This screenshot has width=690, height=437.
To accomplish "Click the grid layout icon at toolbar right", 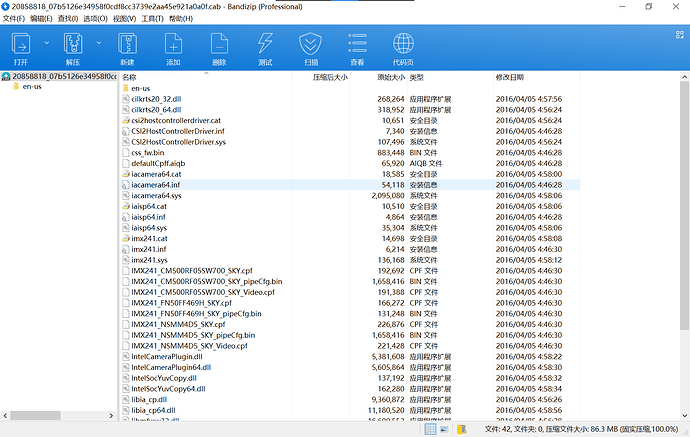I will (679, 35).
